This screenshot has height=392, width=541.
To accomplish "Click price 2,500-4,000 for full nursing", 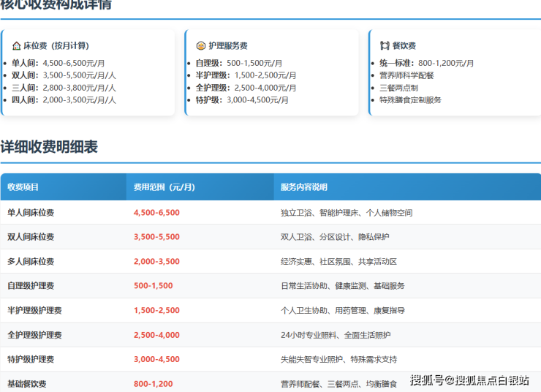I will [x=156, y=335].
